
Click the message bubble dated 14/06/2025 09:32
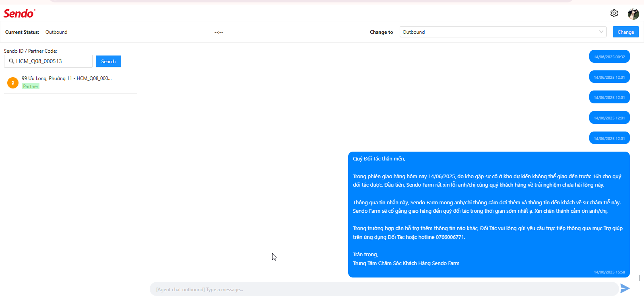tap(609, 57)
